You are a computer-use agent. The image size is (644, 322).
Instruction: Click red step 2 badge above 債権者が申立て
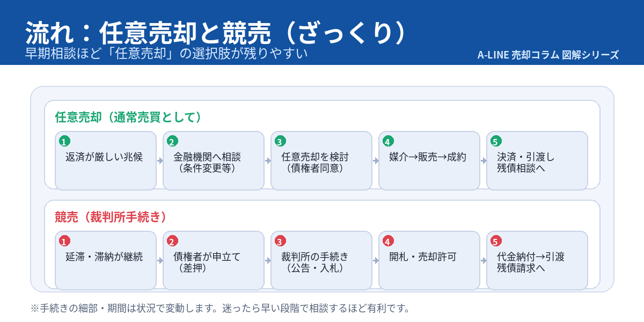coord(172,241)
